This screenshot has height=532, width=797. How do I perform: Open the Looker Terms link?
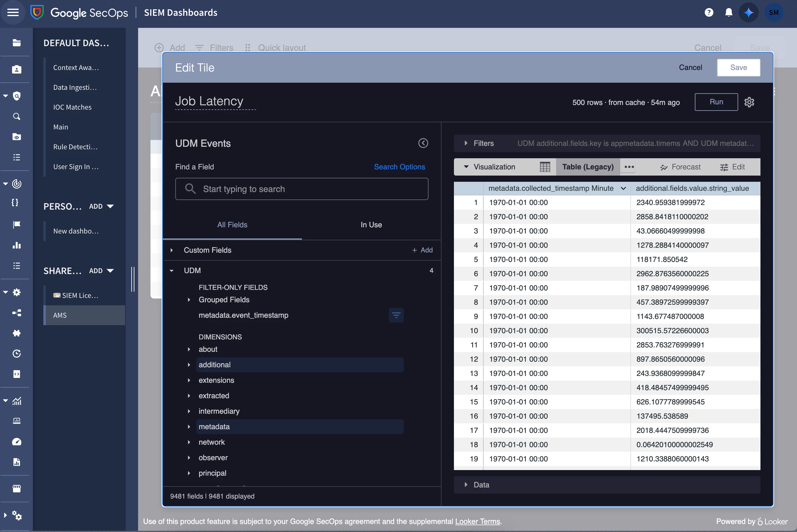pos(477,521)
